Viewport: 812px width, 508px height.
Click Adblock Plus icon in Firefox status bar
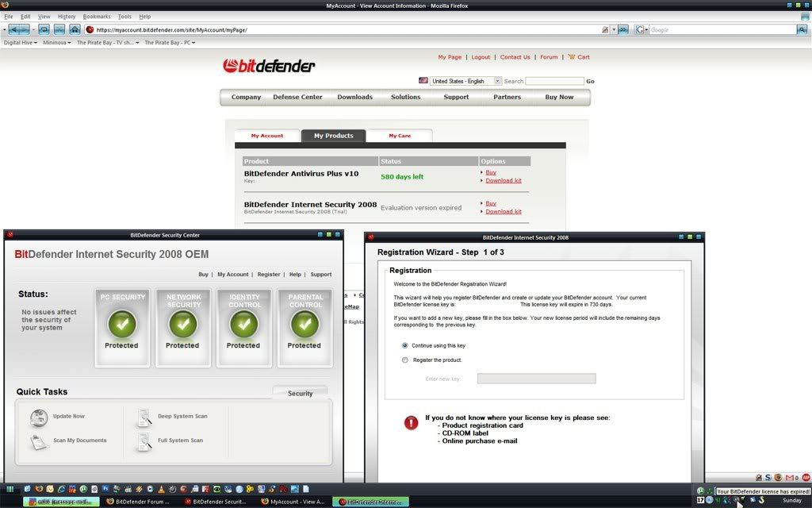coord(806,477)
